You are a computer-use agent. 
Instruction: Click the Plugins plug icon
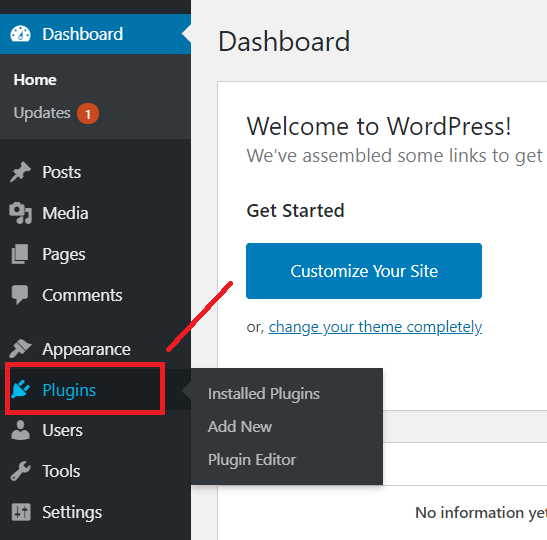(21, 389)
